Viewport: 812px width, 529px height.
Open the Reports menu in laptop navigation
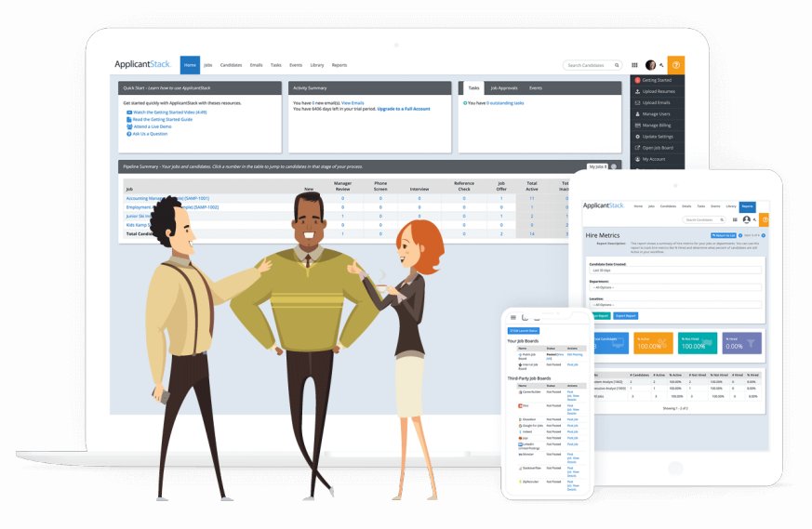339,65
